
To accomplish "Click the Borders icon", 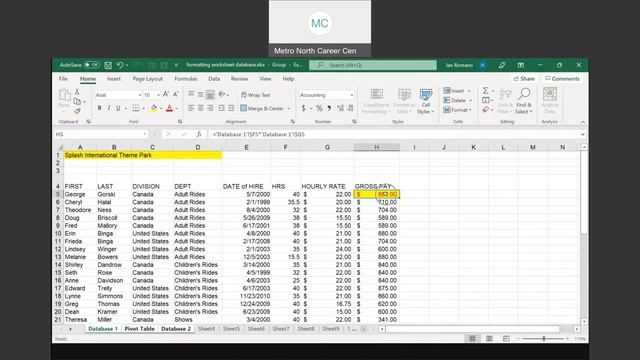I will point(136,108).
